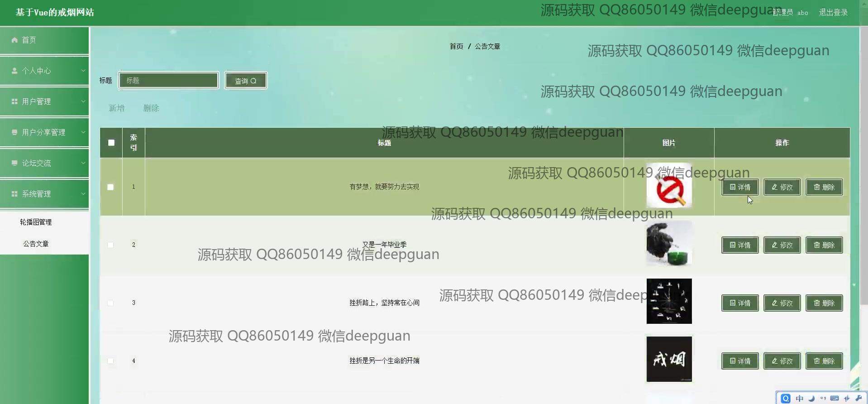The width and height of the screenshot is (868, 404).
Task: Open the thumbnail for 又是一年毕业季
Action: point(669,243)
